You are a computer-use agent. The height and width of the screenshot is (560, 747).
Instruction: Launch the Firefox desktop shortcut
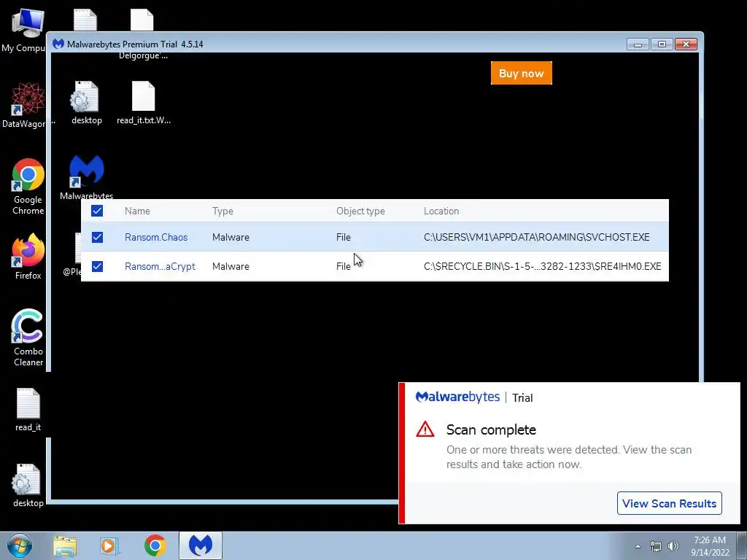tap(28, 256)
